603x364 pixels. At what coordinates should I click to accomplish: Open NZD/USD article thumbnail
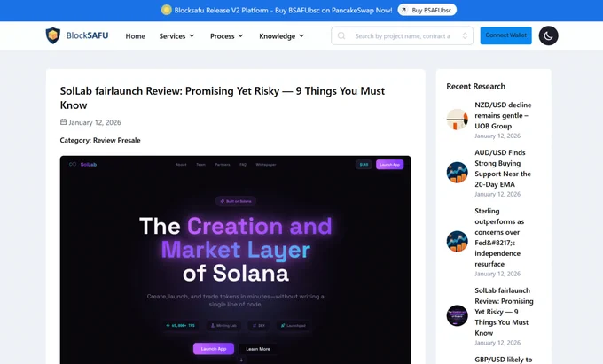point(458,120)
